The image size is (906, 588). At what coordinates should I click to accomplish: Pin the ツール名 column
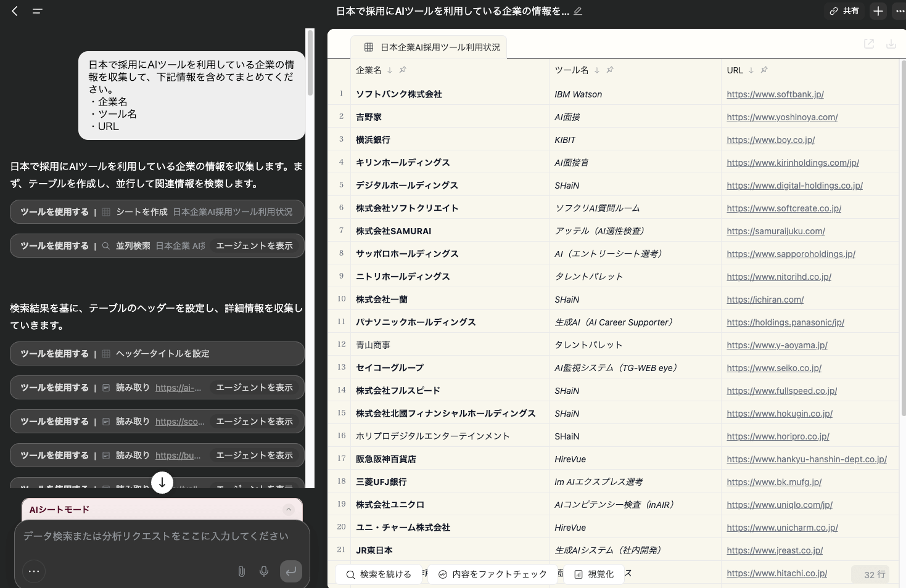point(610,70)
